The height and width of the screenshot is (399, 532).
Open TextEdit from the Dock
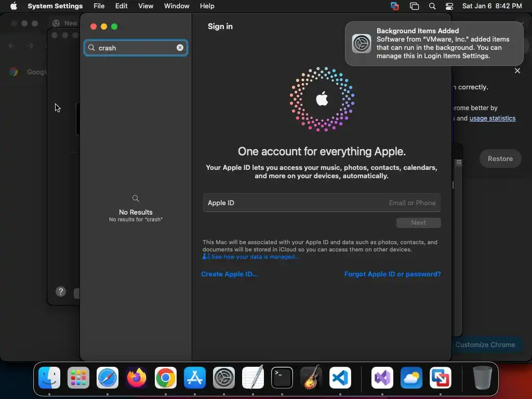tap(253, 377)
